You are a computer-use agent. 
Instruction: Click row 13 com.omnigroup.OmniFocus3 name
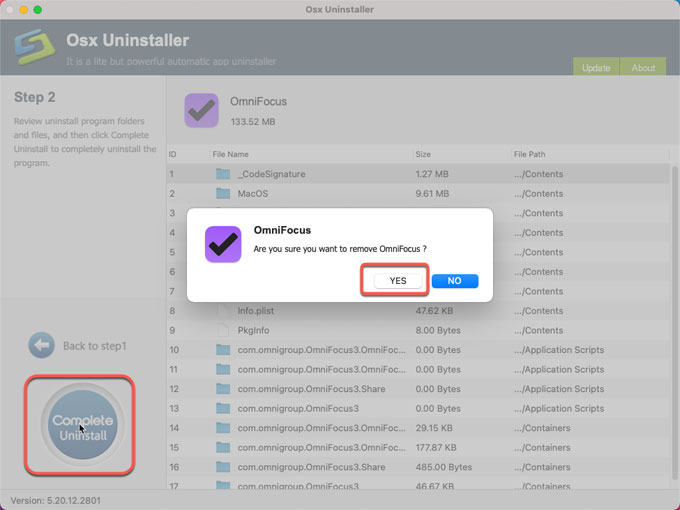tap(298, 408)
